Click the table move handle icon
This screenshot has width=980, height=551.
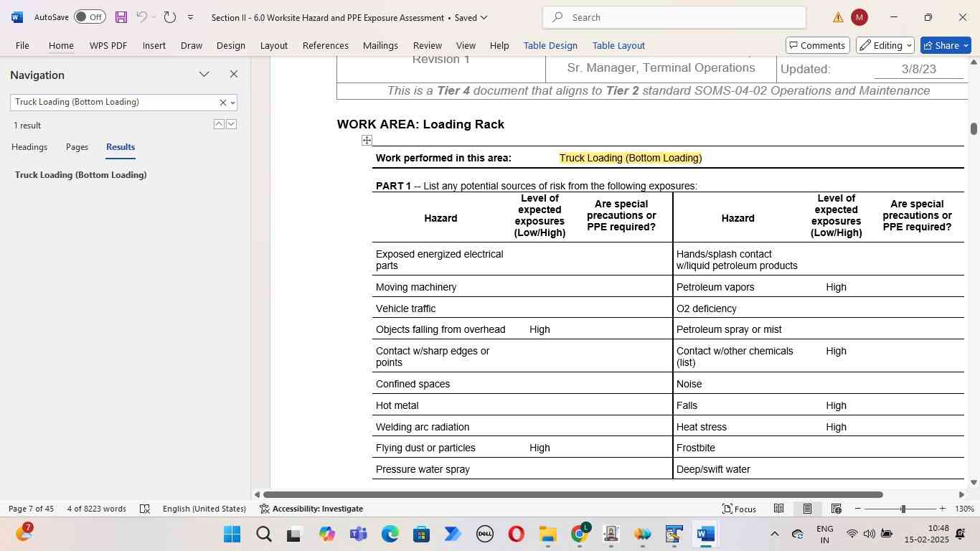tap(367, 140)
